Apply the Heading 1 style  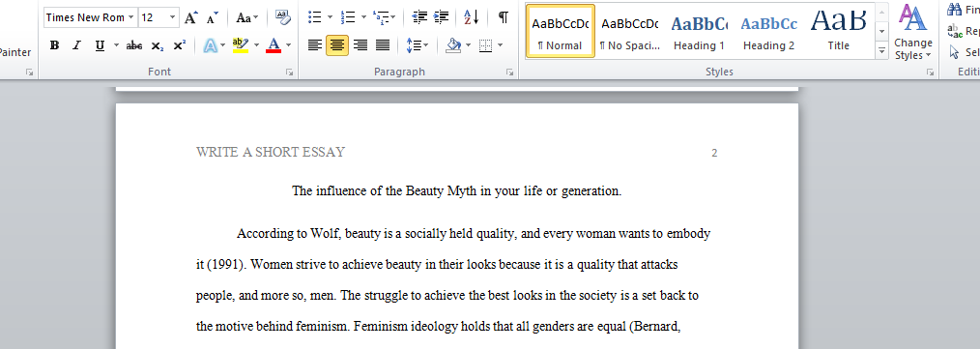700,31
